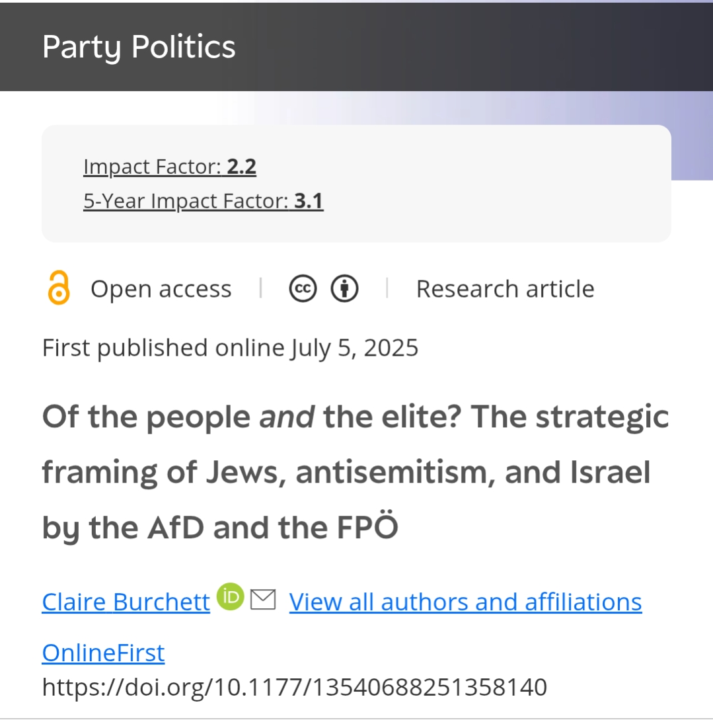
Task: Click the doi.org article URL
Action: [294, 687]
